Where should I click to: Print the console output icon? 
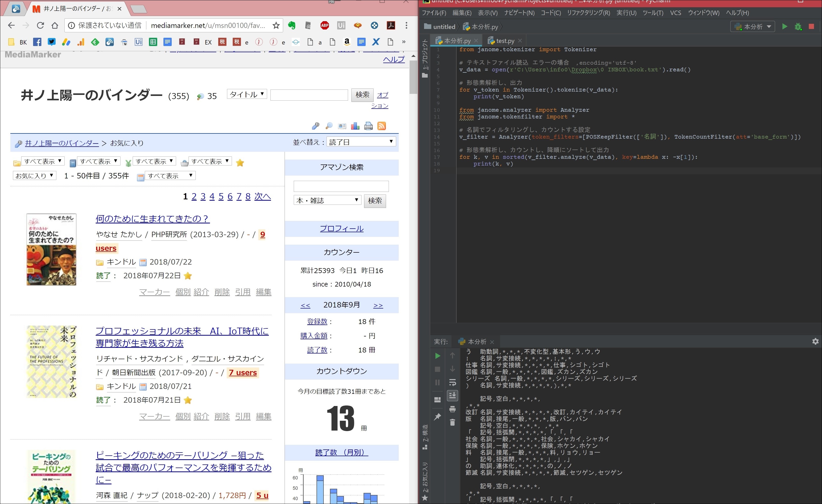pos(452,409)
